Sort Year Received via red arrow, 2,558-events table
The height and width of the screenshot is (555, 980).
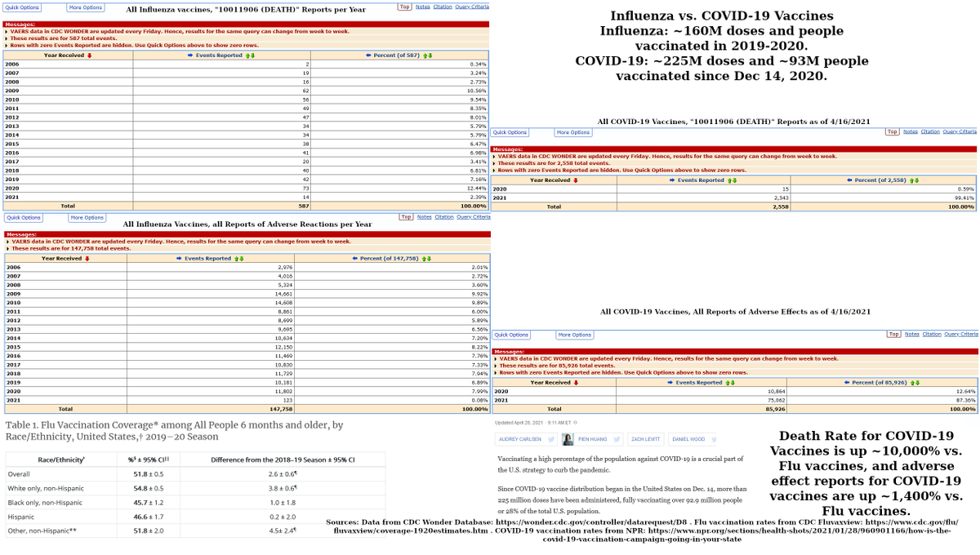point(577,180)
